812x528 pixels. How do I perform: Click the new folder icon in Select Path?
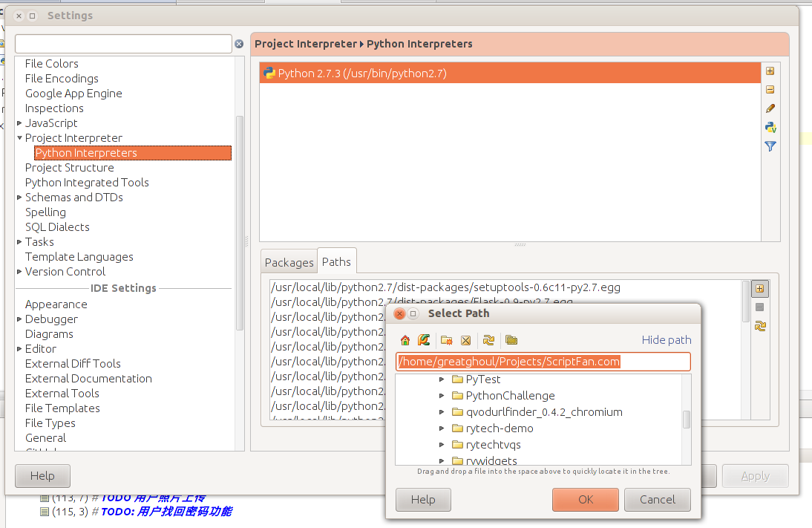pyautogui.click(x=446, y=340)
